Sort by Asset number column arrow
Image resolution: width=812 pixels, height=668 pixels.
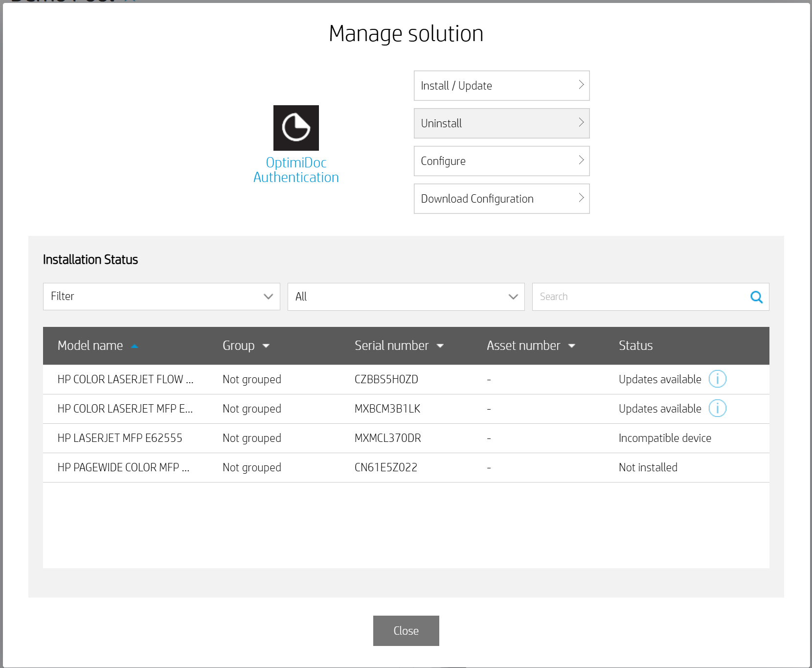[572, 346]
